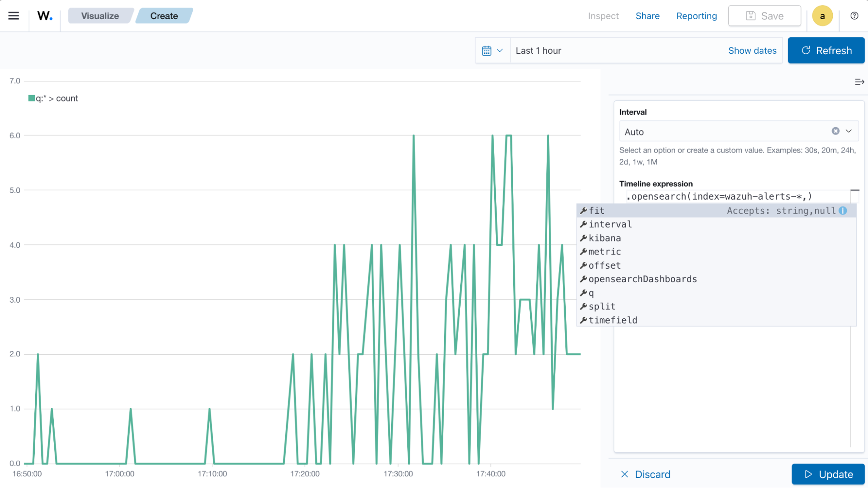Open the calendar date picker icon
This screenshot has height=488, width=868.
coord(487,50)
